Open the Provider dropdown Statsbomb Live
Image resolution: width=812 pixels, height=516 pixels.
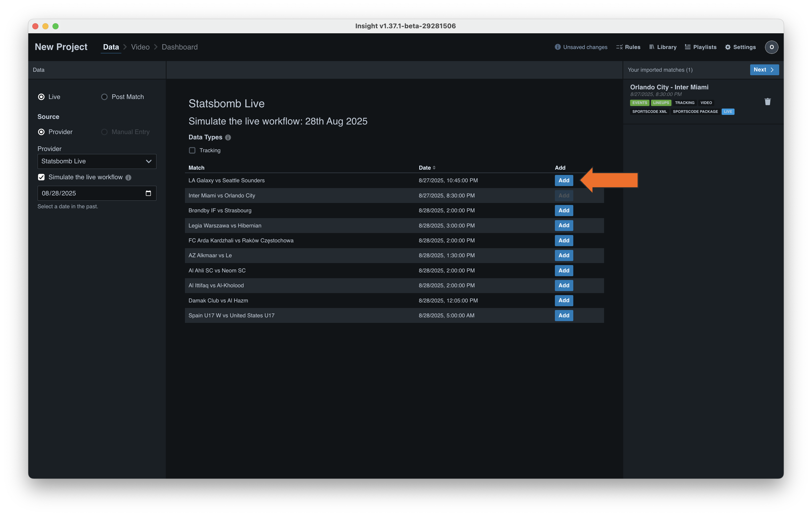(97, 161)
